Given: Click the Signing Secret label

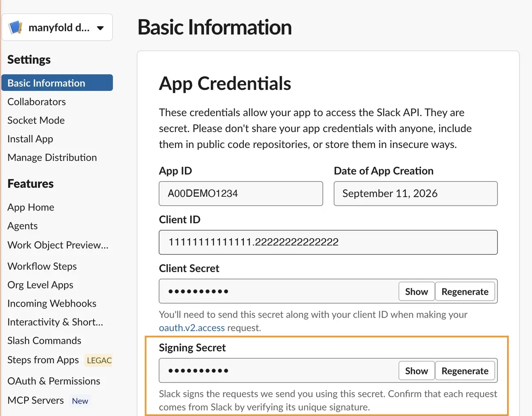Looking at the screenshot, I should [192, 348].
